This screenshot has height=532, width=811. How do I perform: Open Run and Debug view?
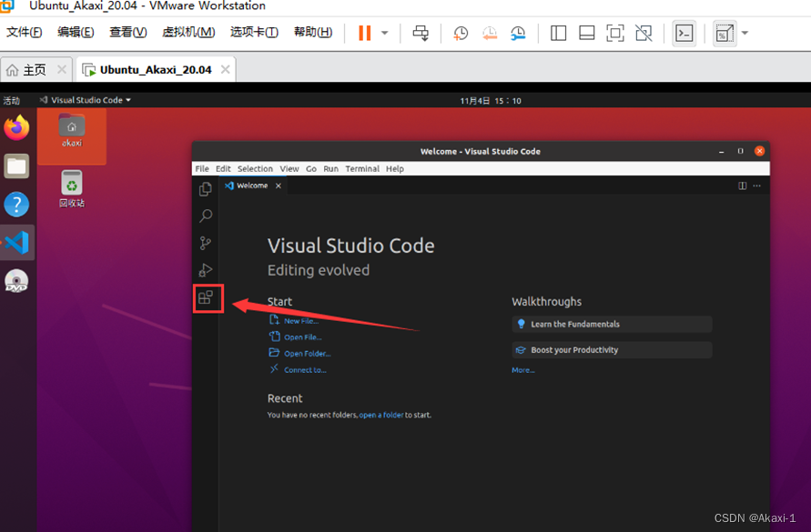pos(206,270)
